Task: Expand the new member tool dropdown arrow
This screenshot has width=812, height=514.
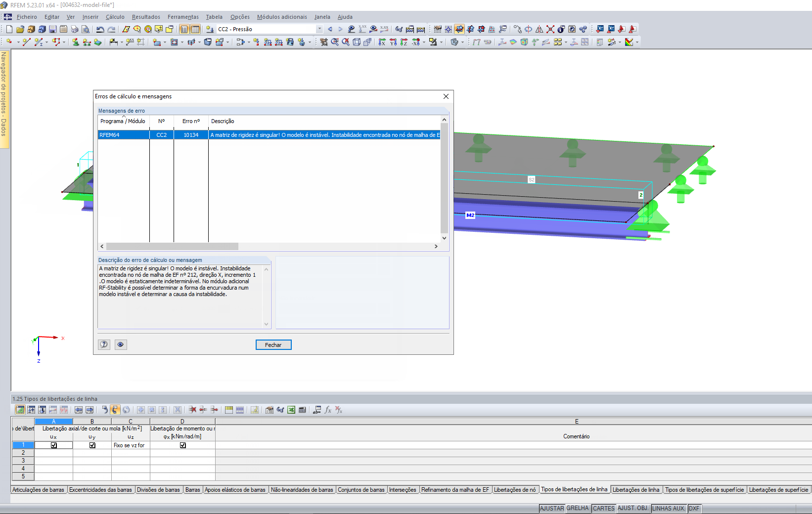Action: pyautogui.click(x=47, y=42)
